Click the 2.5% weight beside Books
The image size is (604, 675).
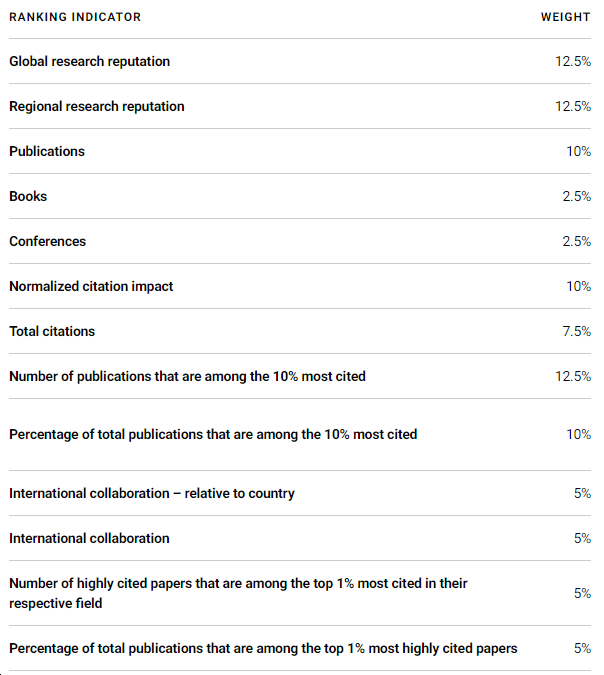tap(576, 196)
